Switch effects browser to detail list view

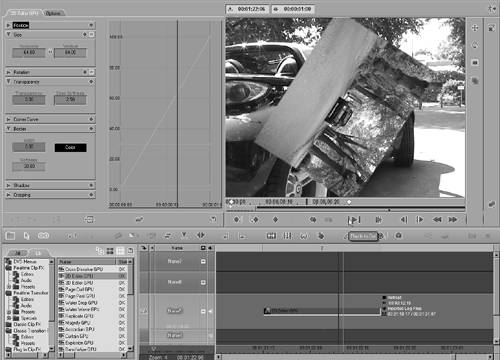tap(120, 251)
